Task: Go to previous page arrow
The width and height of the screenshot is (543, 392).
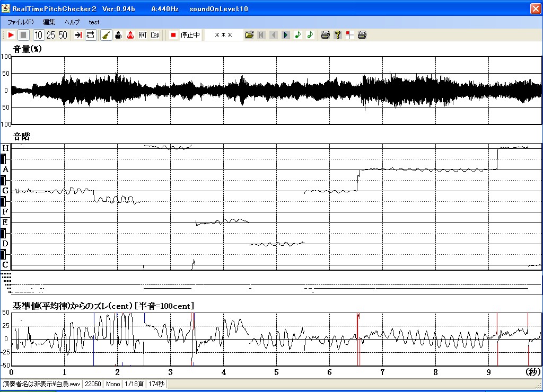Action: tap(273, 35)
